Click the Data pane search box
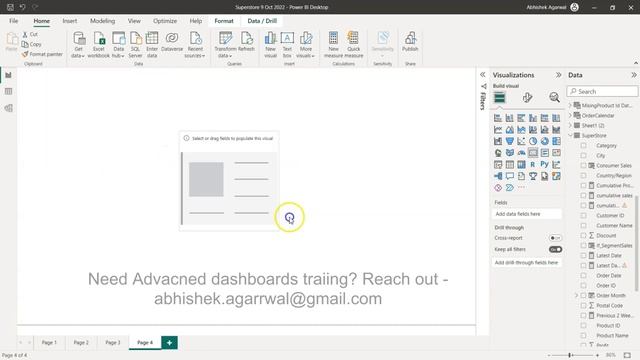 [x=602, y=91]
